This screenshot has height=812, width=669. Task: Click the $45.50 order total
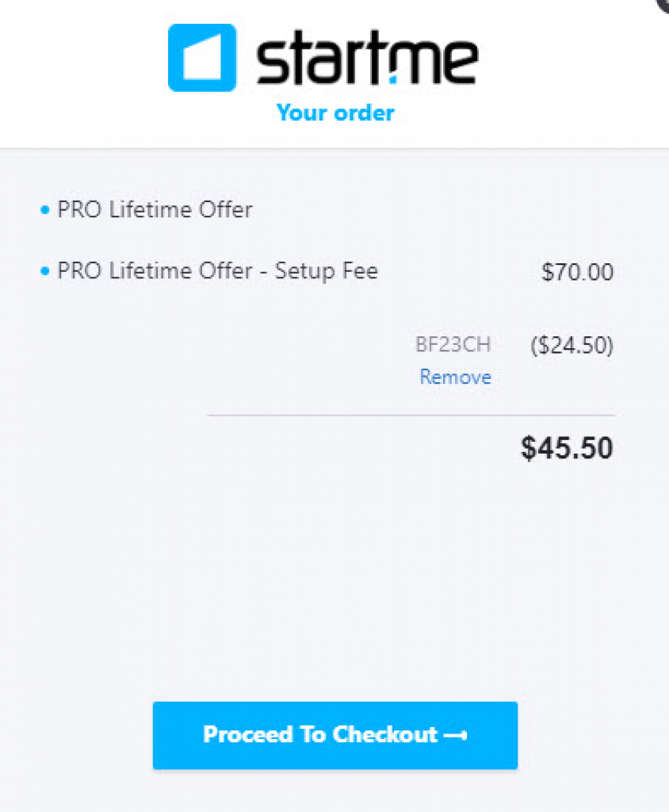(x=567, y=448)
